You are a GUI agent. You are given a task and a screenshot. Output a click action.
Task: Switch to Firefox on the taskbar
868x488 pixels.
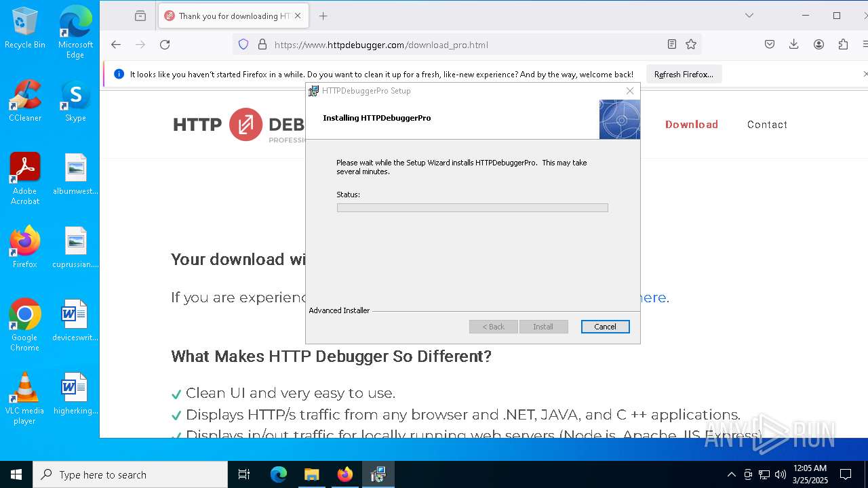[x=345, y=474]
